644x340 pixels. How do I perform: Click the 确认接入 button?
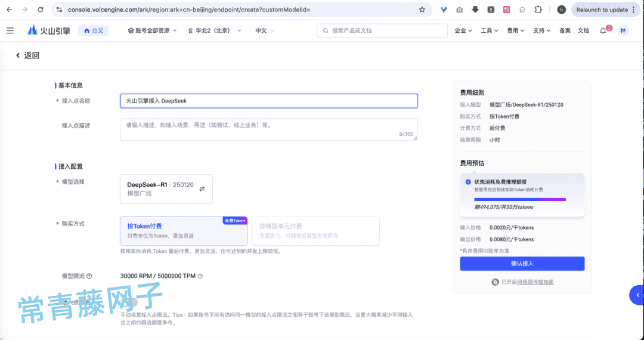point(522,264)
